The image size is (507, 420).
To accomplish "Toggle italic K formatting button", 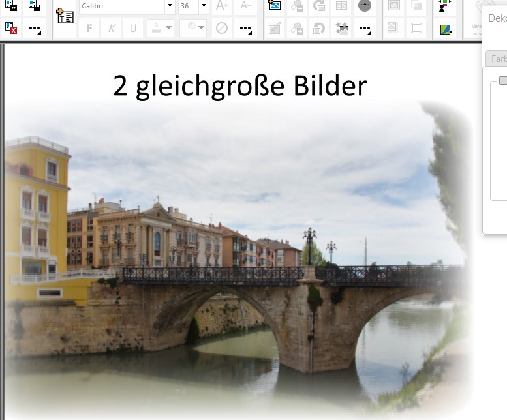I will (x=111, y=29).
